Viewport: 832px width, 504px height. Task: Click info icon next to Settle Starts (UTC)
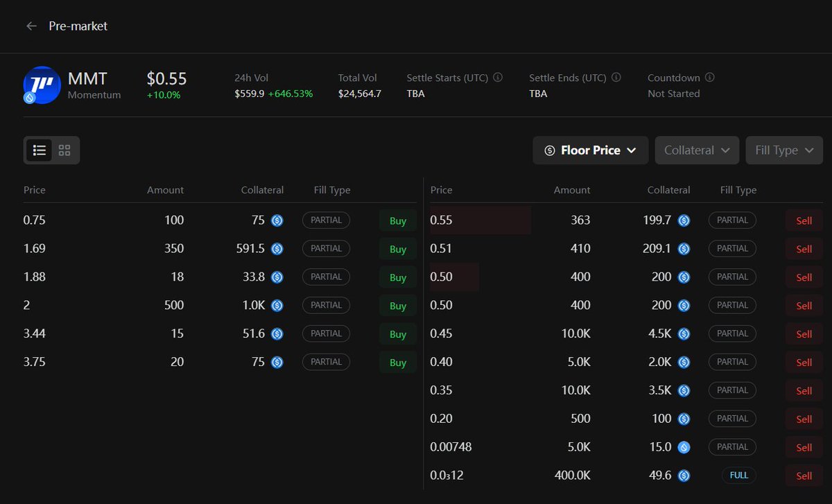pos(498,78)
